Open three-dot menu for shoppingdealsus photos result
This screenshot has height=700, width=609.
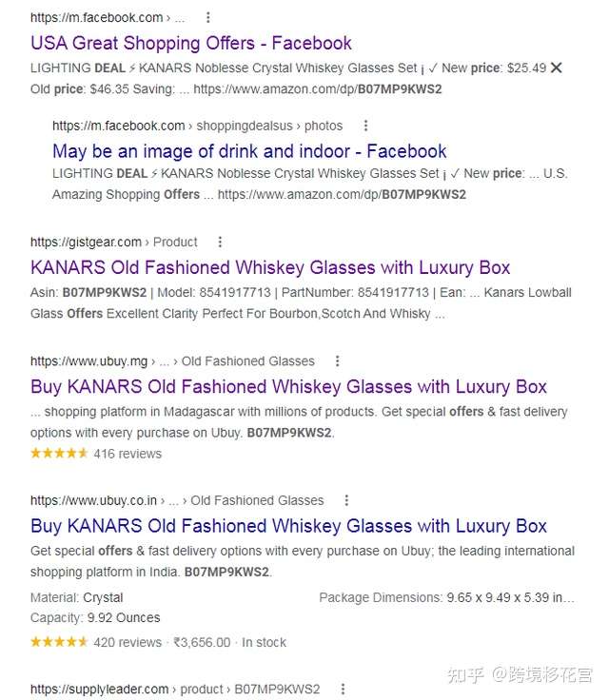click(x=365, y=126)
